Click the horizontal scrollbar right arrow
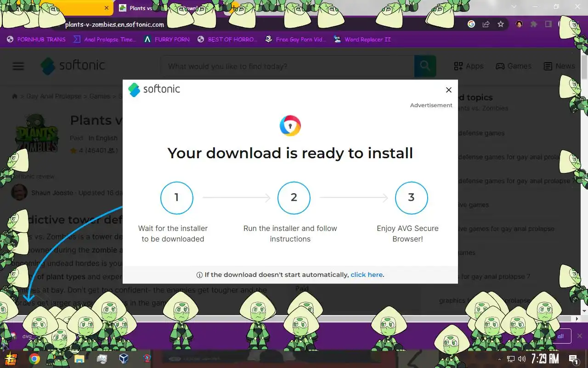This screenshot has width=588, height=368. [x=577, y=318]
